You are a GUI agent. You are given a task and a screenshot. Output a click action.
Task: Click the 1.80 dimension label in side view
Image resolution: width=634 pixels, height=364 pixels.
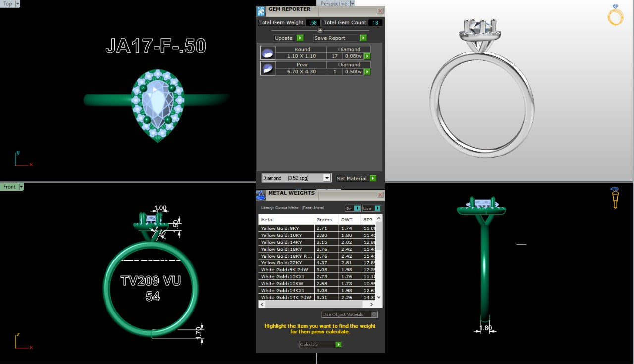486,328
